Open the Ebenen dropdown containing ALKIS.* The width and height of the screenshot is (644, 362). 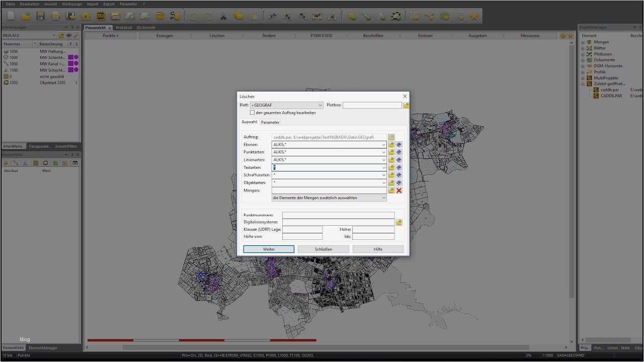point(384,144)
